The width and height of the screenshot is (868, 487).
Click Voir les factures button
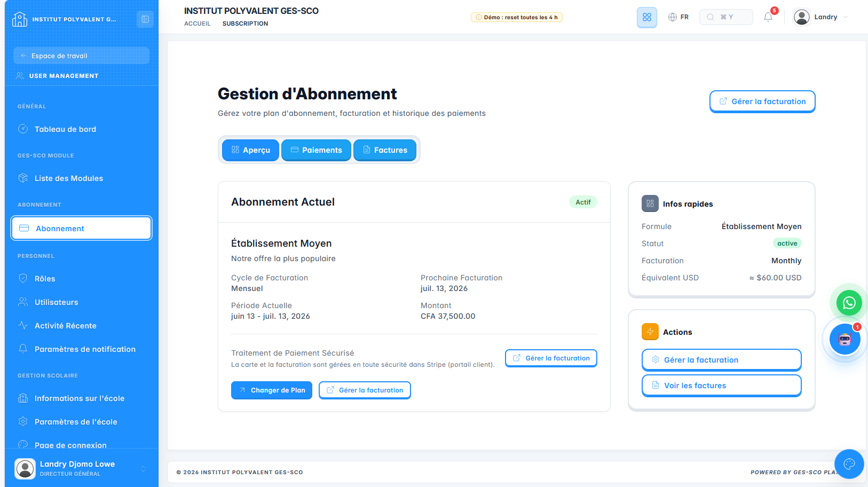721,386
